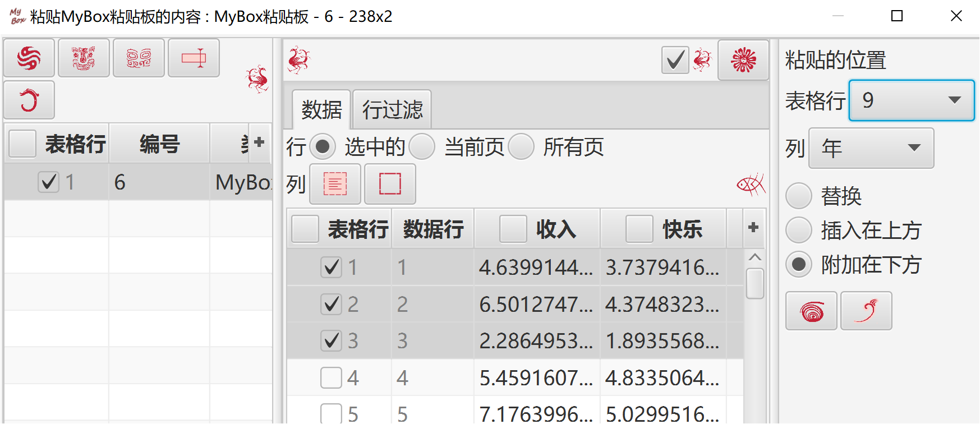Click the plus icon in clipboard table header
980x424 pixels.
259,142
